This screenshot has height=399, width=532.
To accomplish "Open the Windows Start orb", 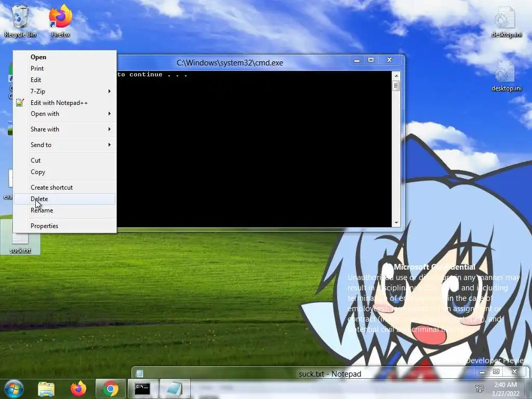I will coord(14,389).
